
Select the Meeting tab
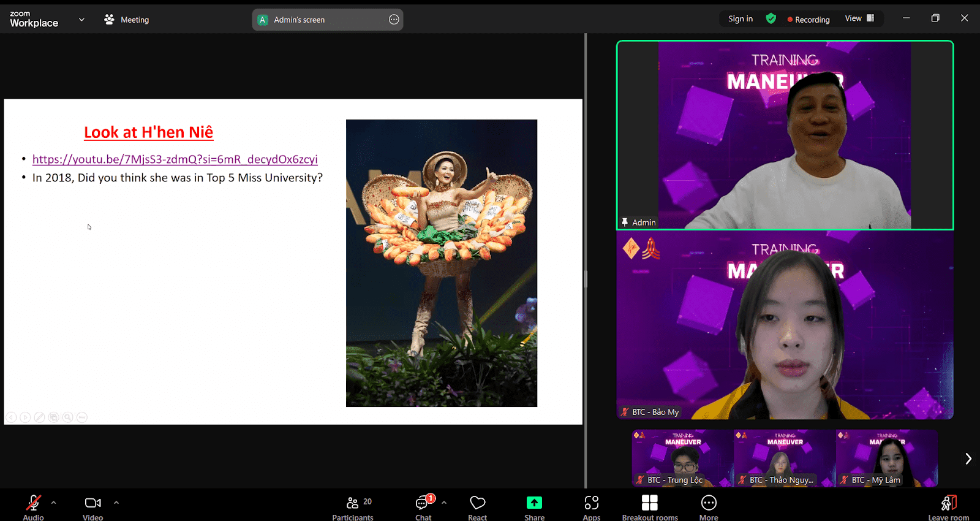[127, 20]
